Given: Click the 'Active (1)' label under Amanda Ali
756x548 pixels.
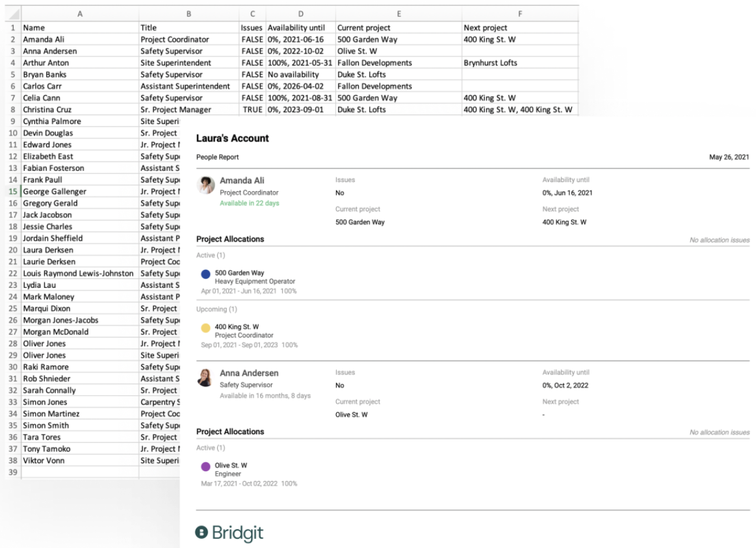Looking at the screenshot, I should [x=210, y=255].
